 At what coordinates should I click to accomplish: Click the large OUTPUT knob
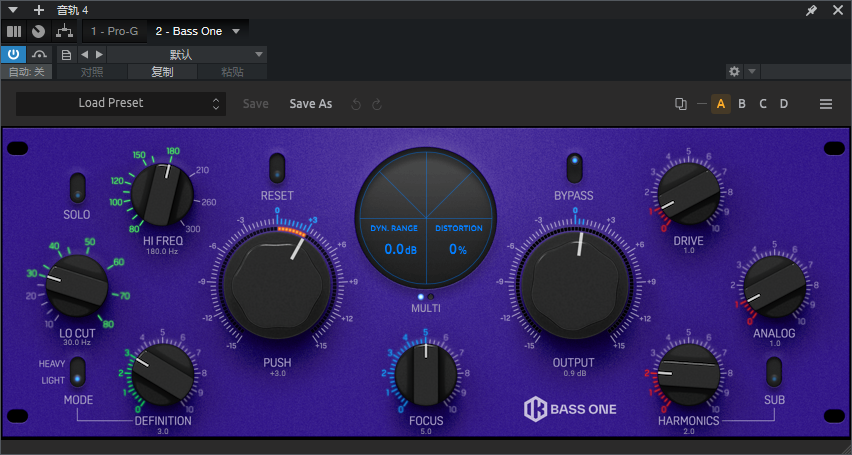tap(574, 284)
